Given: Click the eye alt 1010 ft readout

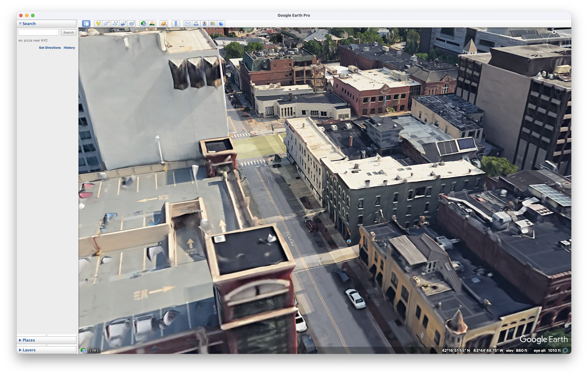Looking at the screenshot, I should coord(547,350).
